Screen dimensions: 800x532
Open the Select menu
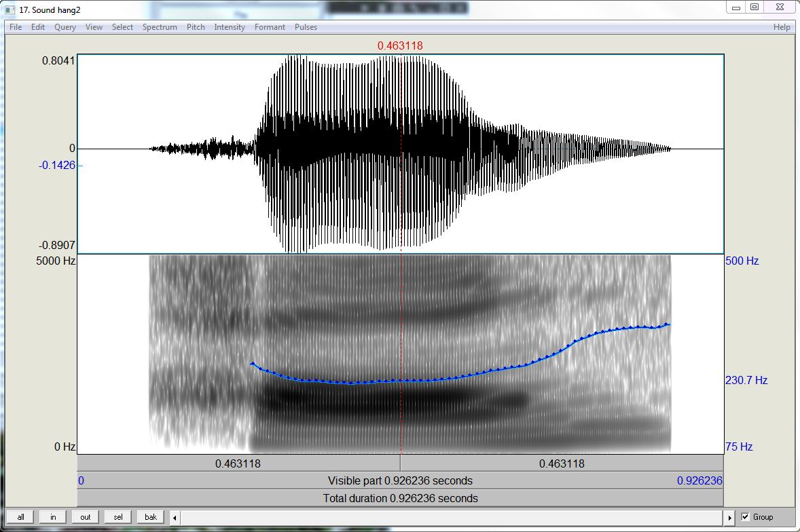click(x=122, y=27)
